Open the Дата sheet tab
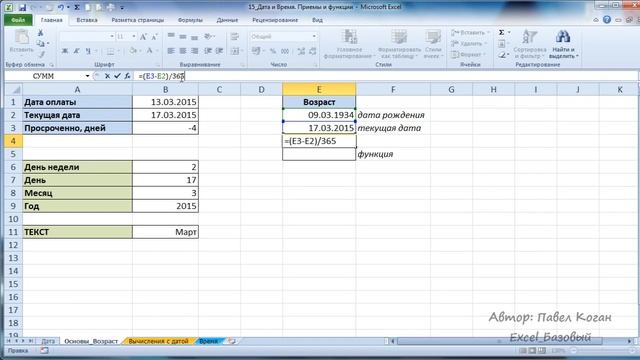Image resolution: width=640 pixels, height=360 pixels. [48, 341]
